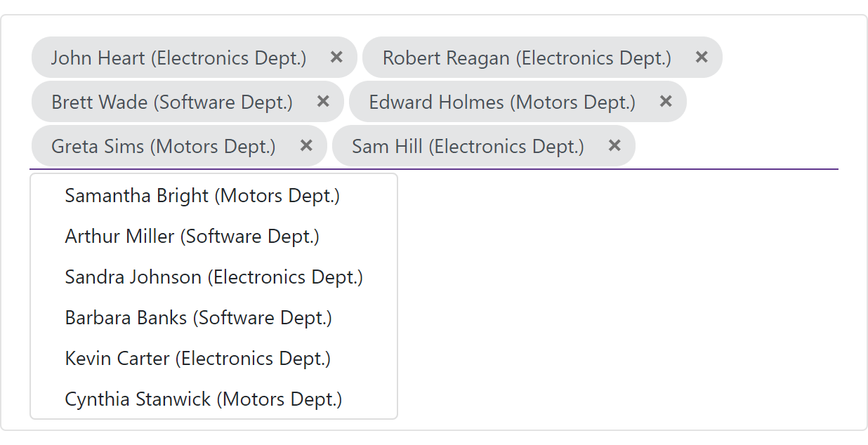Remove the Greta Sims tag
The width and height of the screenshot is (868, 445).
pyautogui.click(x=306, y=145)
